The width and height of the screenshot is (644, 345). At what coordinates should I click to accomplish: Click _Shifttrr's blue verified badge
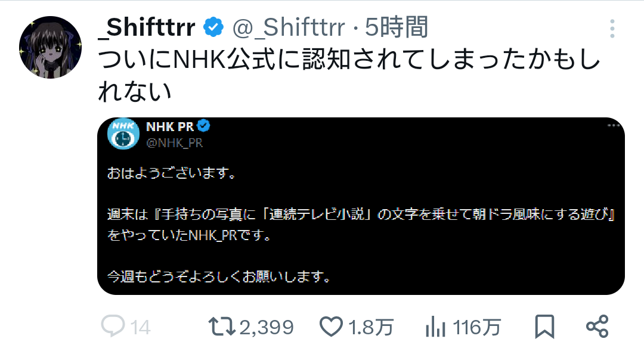(213, 27)
